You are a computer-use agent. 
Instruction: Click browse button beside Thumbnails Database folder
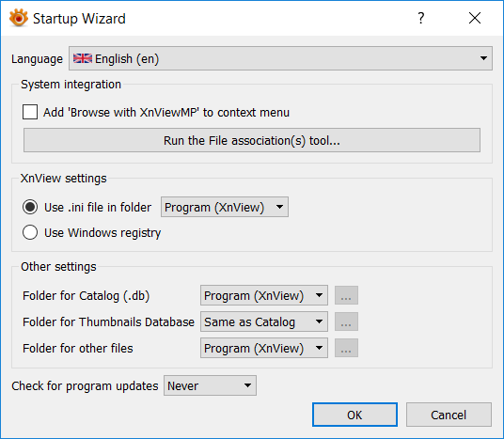point(346,321)
